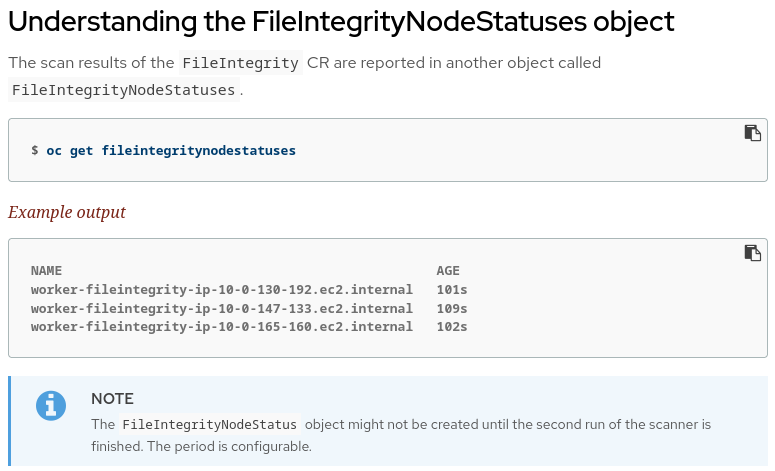Click the FileIntegrityNodeStatuses object page heading
The image size is (775, 471).
341,21
